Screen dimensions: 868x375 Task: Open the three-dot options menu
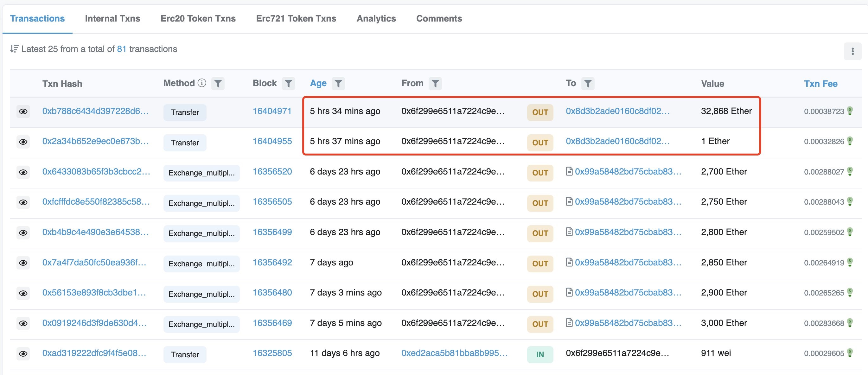click(x=852, y=51)
